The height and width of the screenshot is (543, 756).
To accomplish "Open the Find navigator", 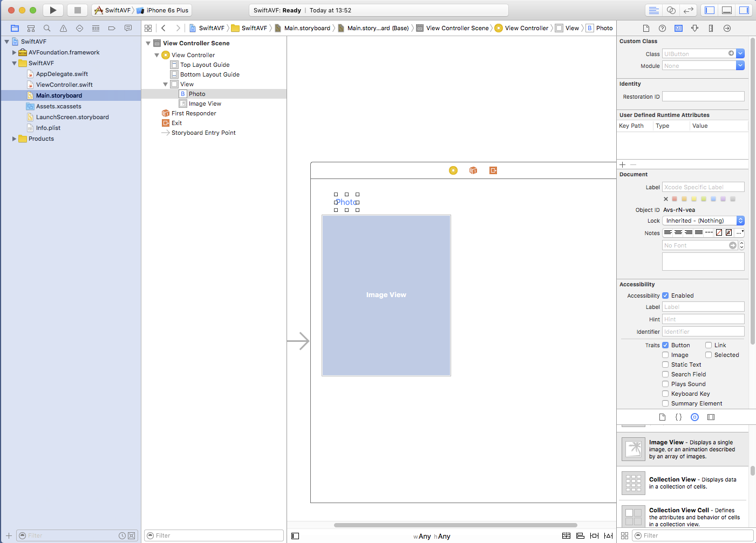I will point(47,28).
